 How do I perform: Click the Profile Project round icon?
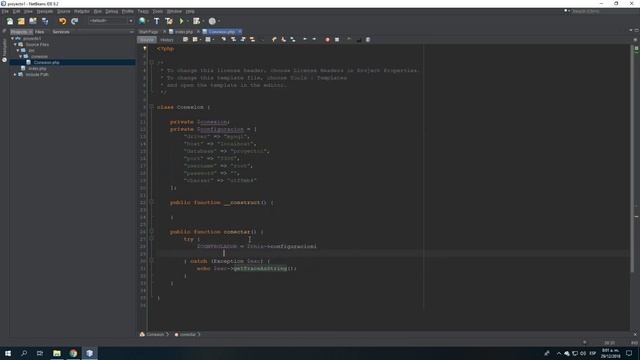(212, 21)
